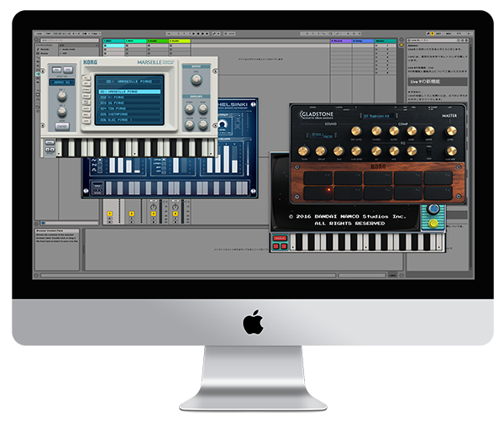Select the 4 Audio track header
504x422 pixels.
point(180,41)
